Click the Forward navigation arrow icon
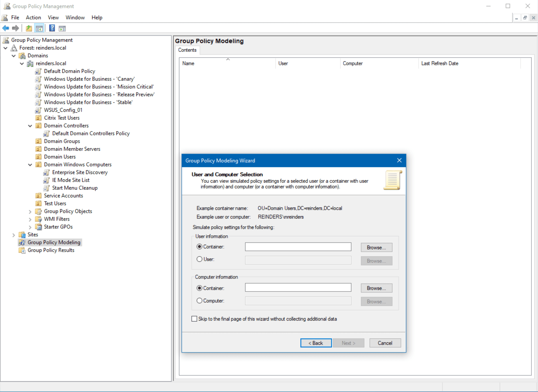The width and height of the screenshot is (538, 392). pyautogui.click(x=16, y=28)
